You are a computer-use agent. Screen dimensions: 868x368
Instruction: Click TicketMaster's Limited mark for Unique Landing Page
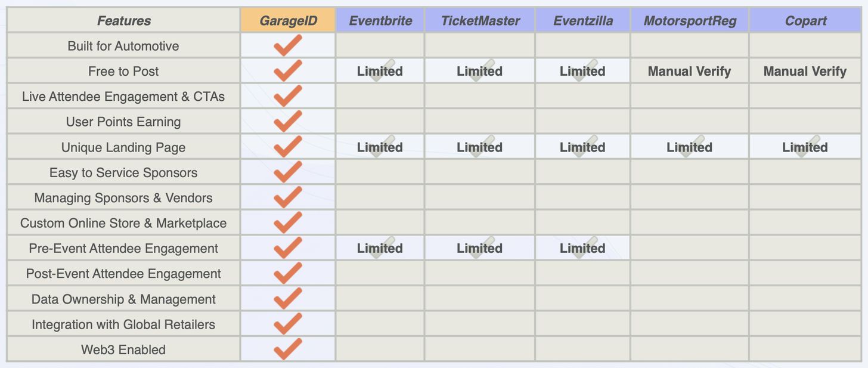480,147
